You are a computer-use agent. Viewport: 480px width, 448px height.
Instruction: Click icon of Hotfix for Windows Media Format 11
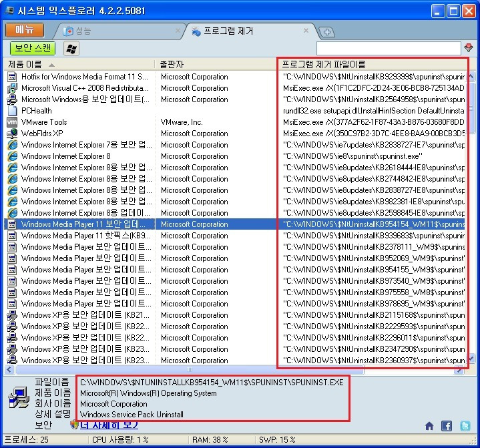(12, 77)
